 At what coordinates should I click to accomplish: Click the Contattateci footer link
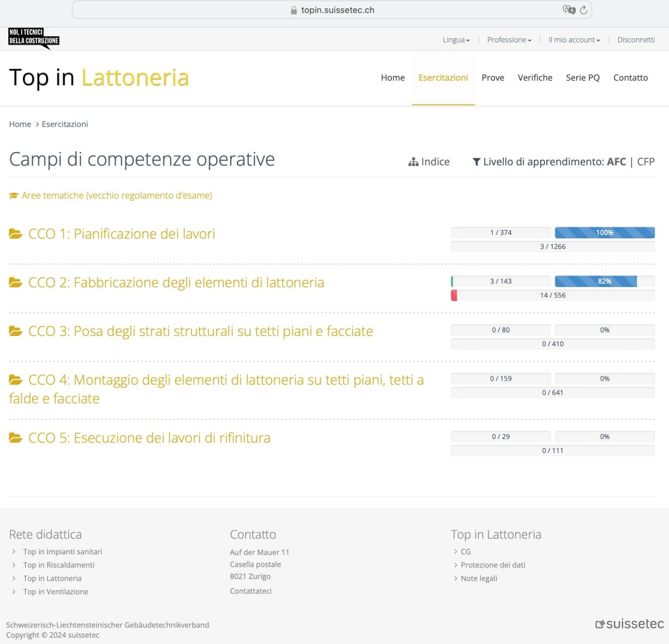point(251,591)
